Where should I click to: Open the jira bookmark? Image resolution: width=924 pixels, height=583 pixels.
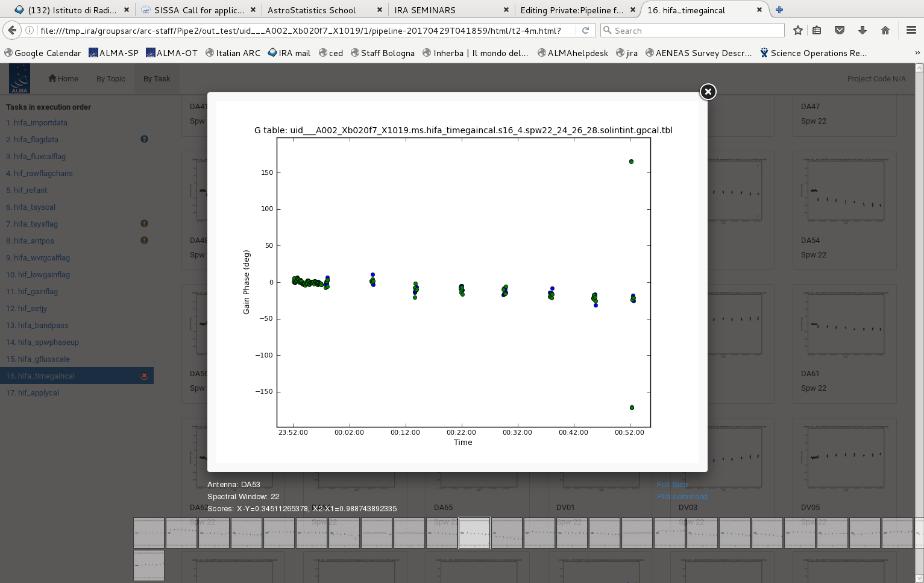point(627,53)
